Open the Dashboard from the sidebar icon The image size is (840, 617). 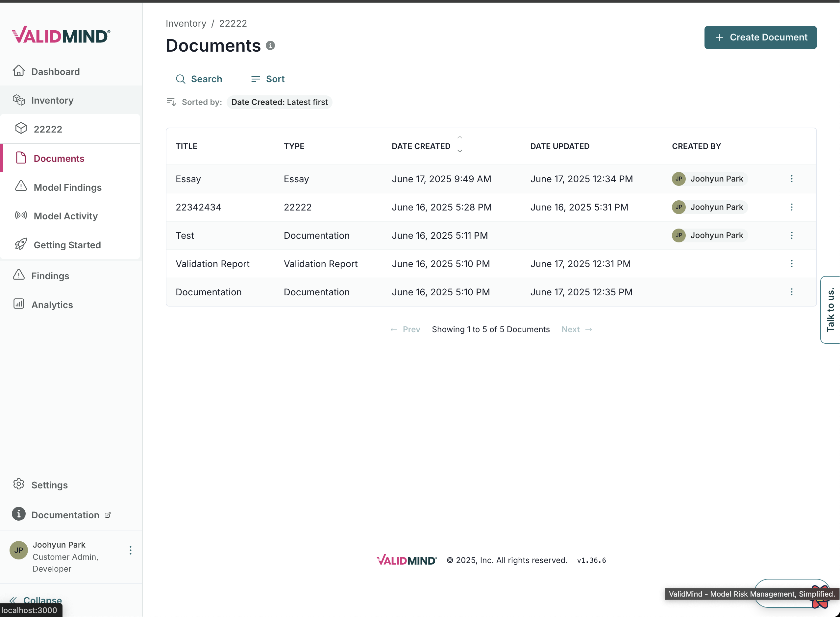(19, 71)
